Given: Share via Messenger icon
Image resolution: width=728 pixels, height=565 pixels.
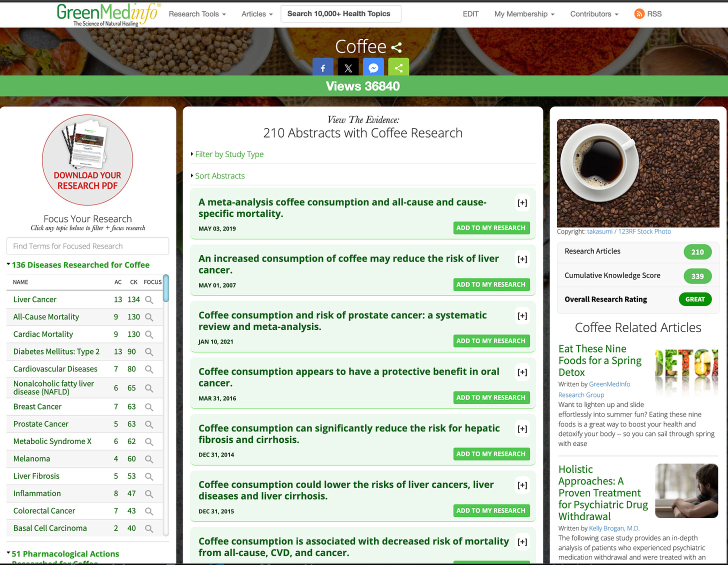Looking at the screenshot, I should click(x=373, y=67).
